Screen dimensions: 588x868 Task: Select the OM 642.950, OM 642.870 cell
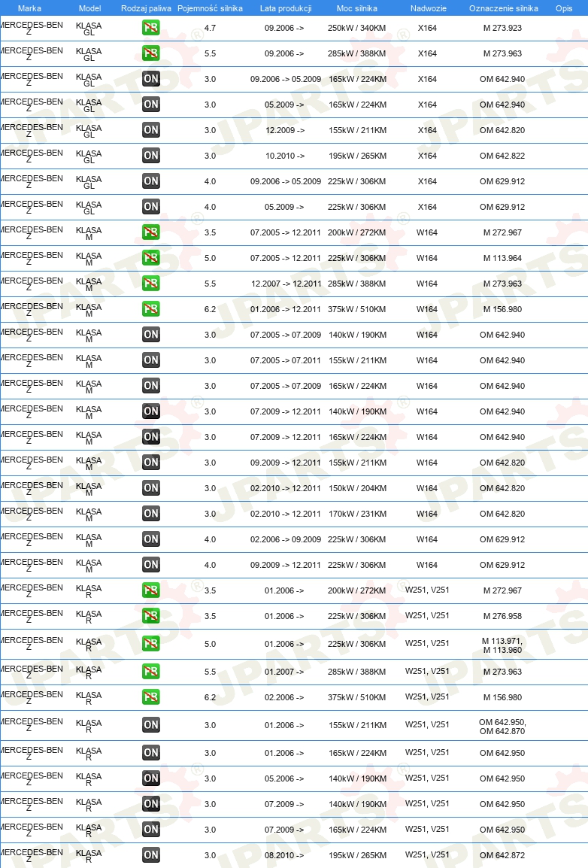[502, 727]
